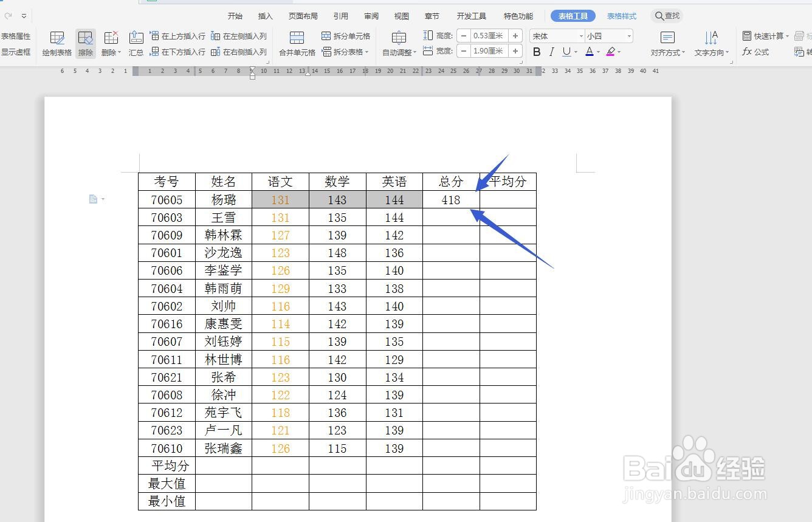The image size is (812, 522).
Task: Toggle bold formatting with B
Action: [535, 52]
